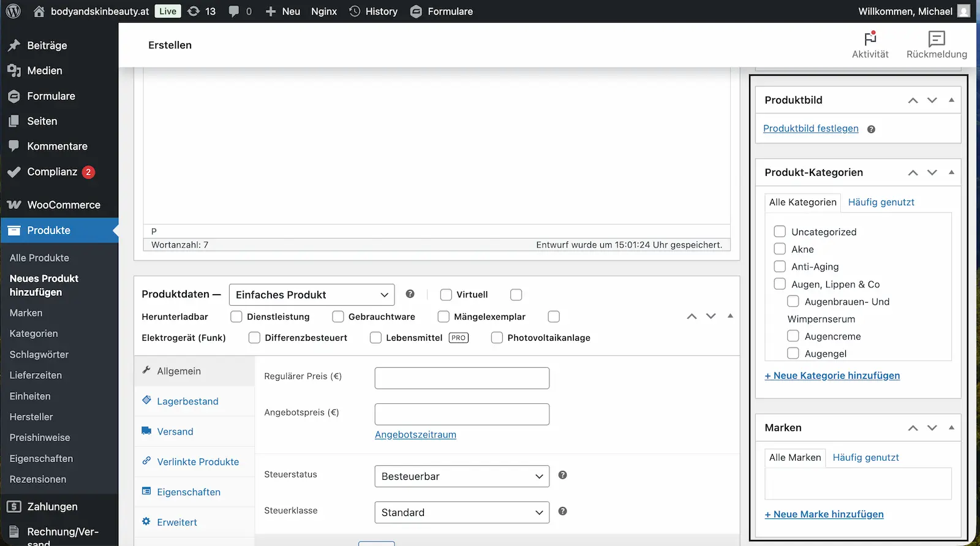This screenshot has height=546, width=980.
Task: Click the WordPress logo icon
Action: (13, 11)
